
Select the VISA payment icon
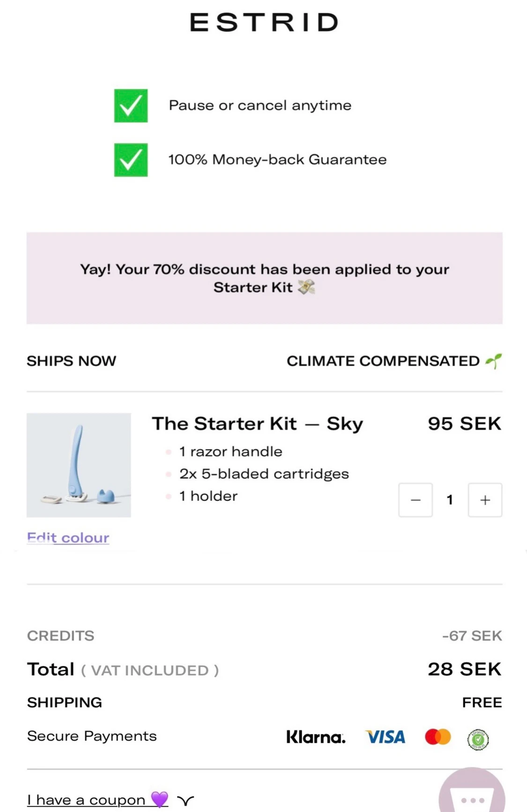385,736
